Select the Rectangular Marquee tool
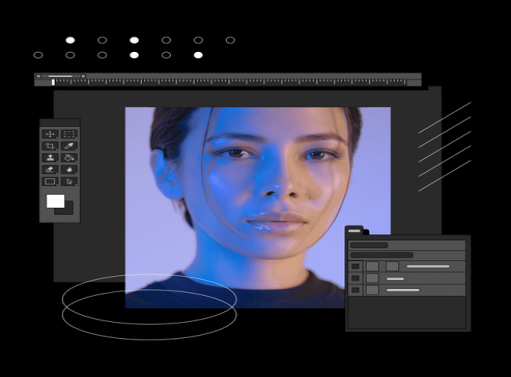 coord(69,134)
